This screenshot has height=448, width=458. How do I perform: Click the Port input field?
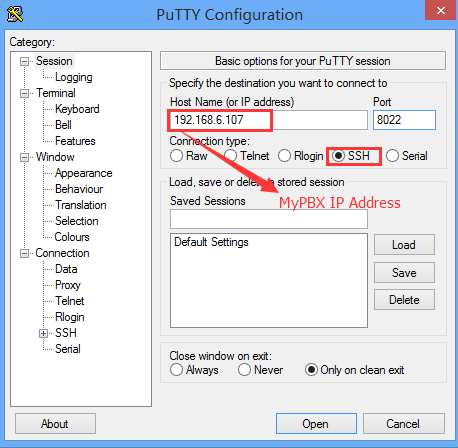404,120
